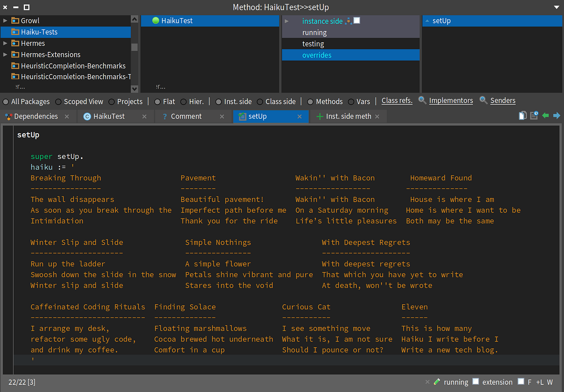Expand the Hermes-Extensions package tree node

pos(5,54)
